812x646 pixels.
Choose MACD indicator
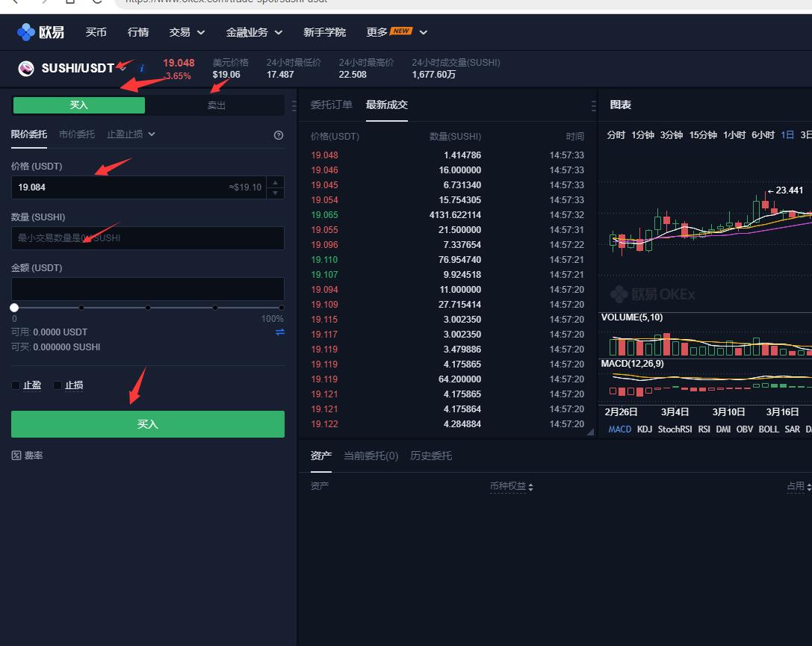[619, 429]
